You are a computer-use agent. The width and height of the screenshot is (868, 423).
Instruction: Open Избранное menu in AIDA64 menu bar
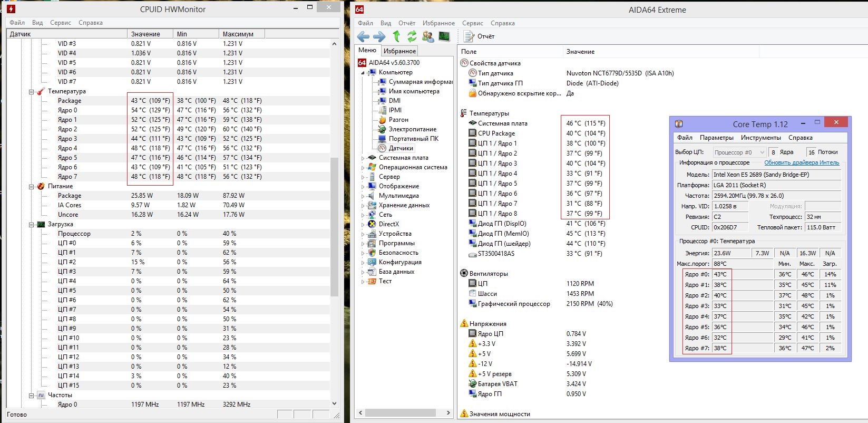[x=438, y=23]
